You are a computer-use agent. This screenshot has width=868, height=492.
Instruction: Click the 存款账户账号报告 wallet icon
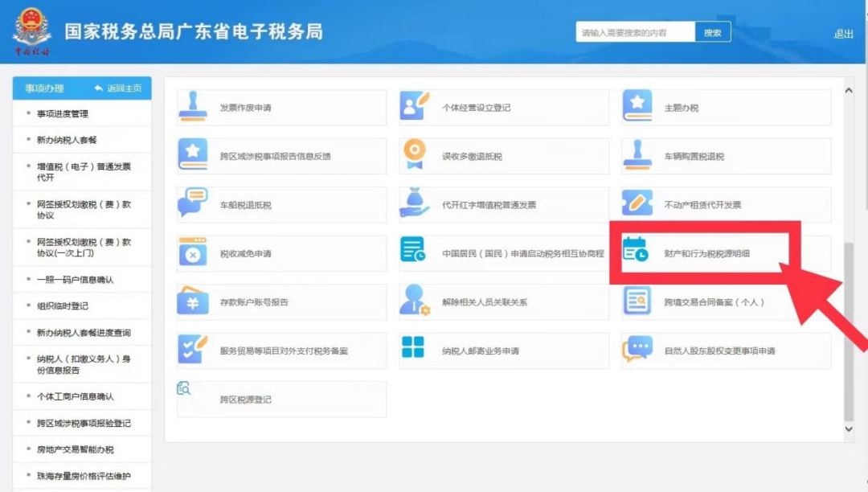click(x=193, y=300)
